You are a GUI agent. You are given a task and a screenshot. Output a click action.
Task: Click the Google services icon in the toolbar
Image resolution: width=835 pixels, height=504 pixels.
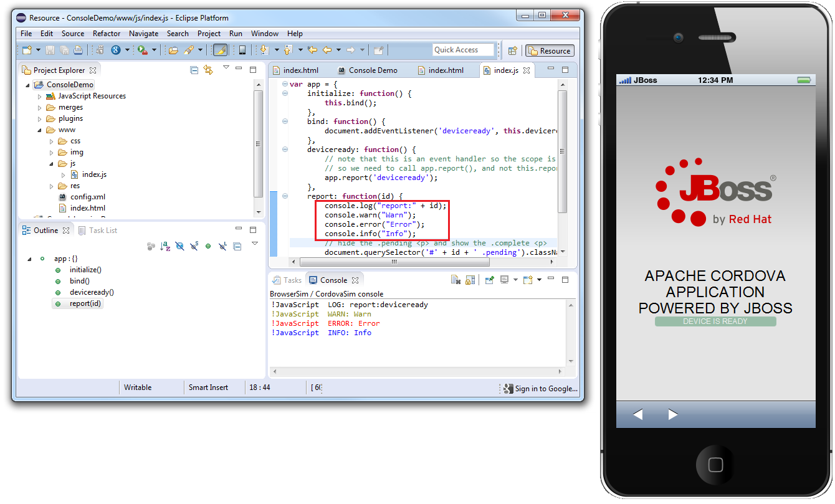[116, 50]
